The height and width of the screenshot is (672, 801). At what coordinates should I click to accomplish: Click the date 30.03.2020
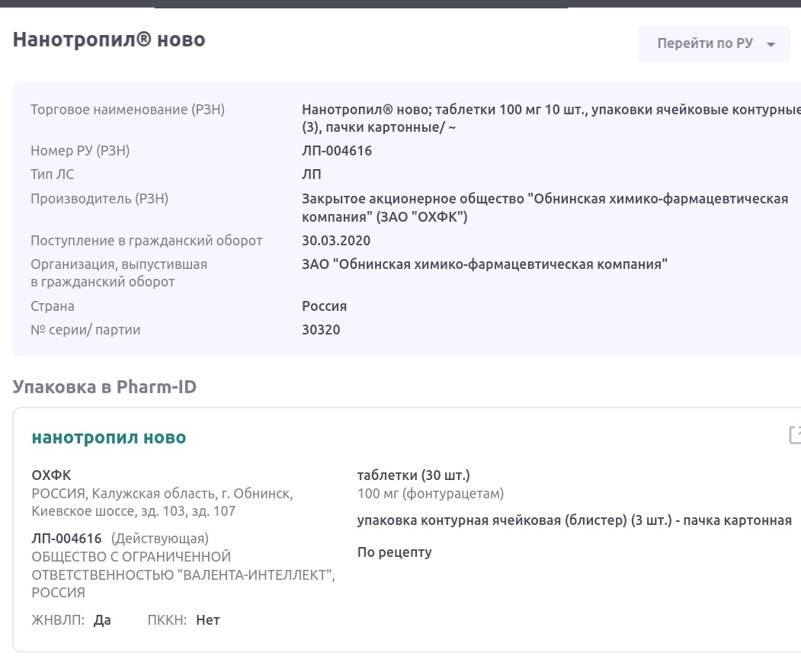point(336,241)
